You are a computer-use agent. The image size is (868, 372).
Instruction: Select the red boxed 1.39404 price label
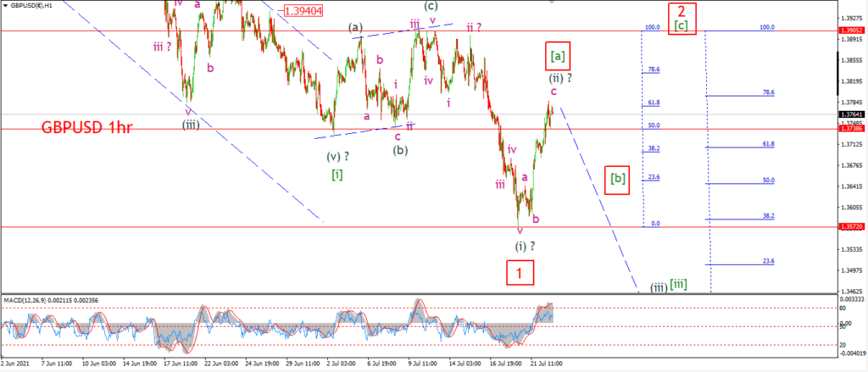303,10
